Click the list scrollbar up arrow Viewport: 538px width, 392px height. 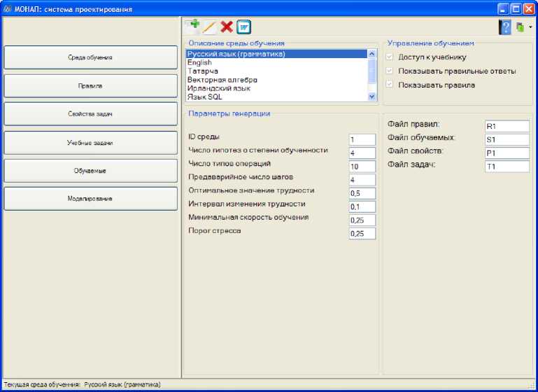coord(372,54)
